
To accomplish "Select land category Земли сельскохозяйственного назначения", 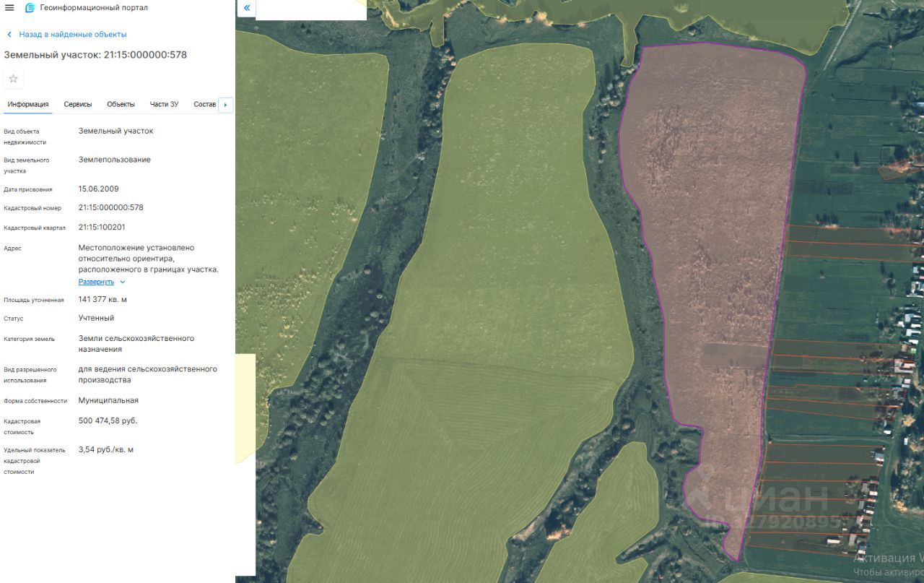I will (136, 344).
